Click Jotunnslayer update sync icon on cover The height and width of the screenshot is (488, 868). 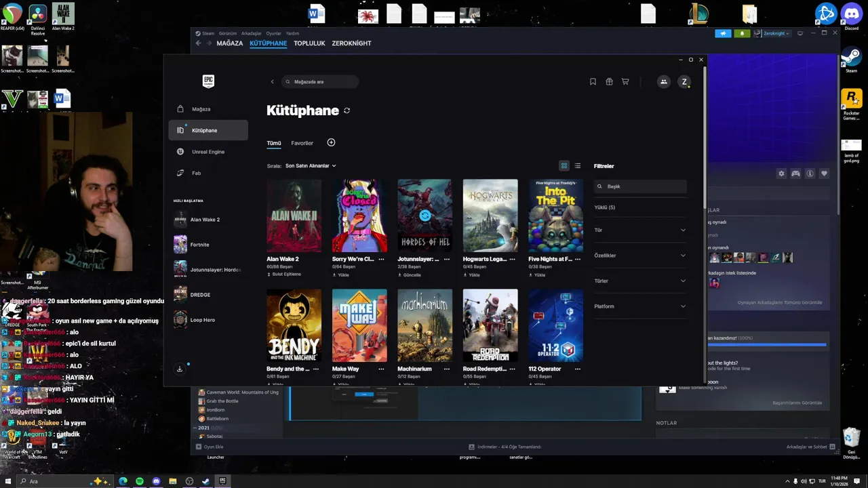point(425,216)
